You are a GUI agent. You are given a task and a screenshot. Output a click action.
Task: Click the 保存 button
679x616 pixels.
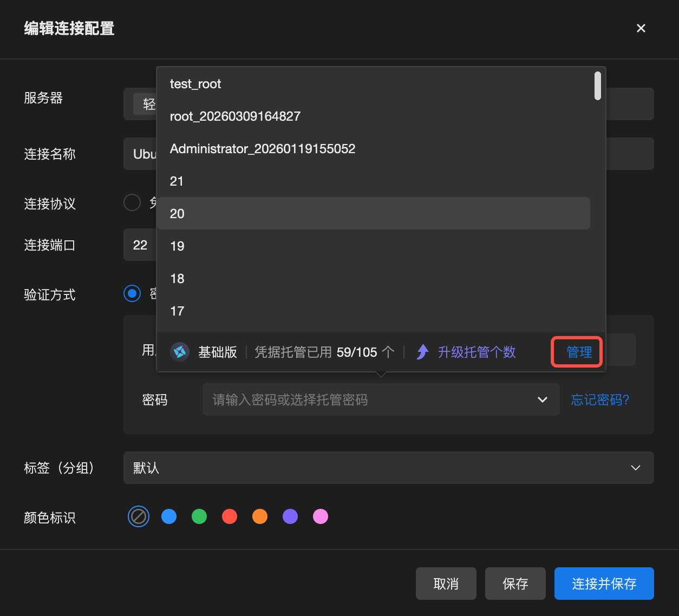pos(515,584)
